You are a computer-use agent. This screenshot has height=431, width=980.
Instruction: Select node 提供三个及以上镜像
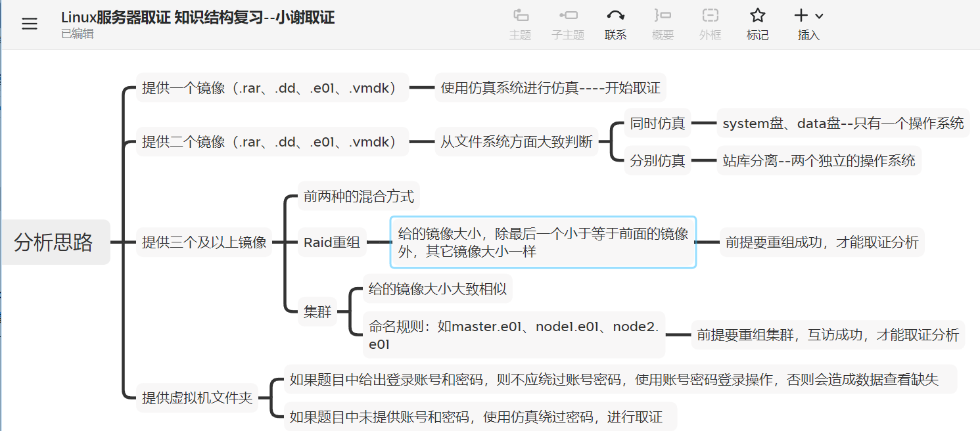coord(204,242)
